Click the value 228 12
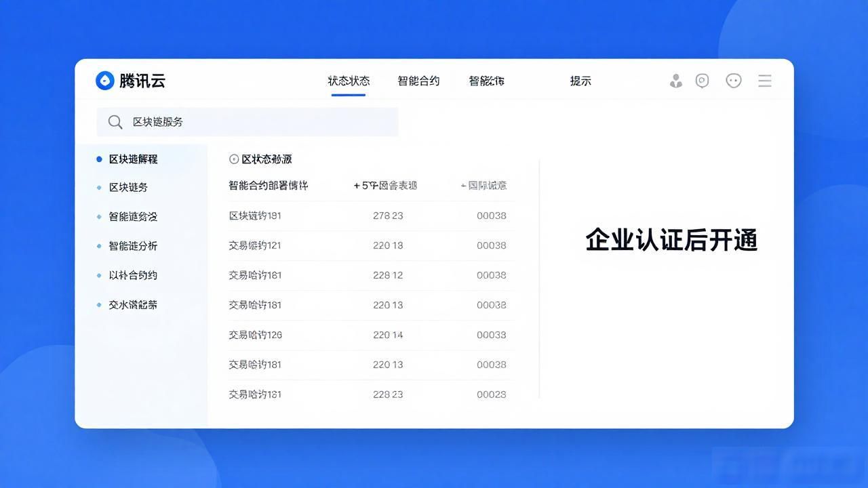This screenshot has width=868, height=488. click(388, 275)
